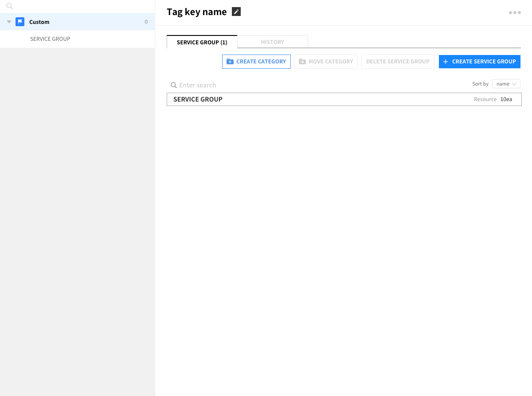
Task: Open the three-dot more options menu
Action: pyautogui.click(x=515, y=12)
